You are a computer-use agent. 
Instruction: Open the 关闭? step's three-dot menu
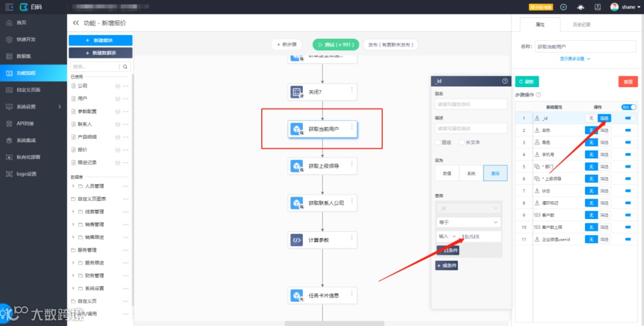point(352,90)
